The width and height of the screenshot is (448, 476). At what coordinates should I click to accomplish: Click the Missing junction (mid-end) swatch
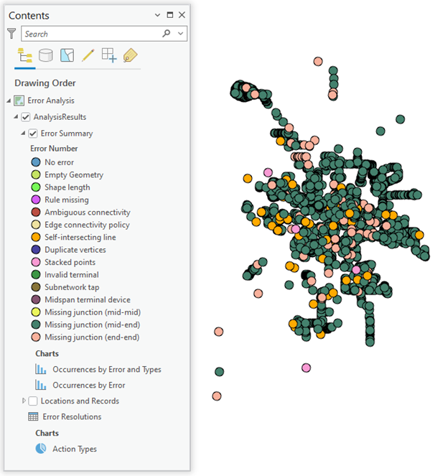(36, 325)
